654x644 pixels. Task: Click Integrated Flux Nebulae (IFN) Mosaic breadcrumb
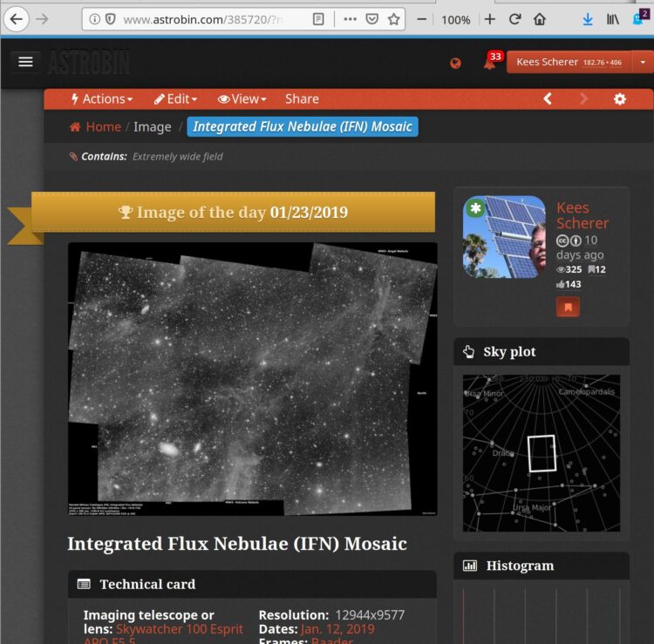click(303, 126)
